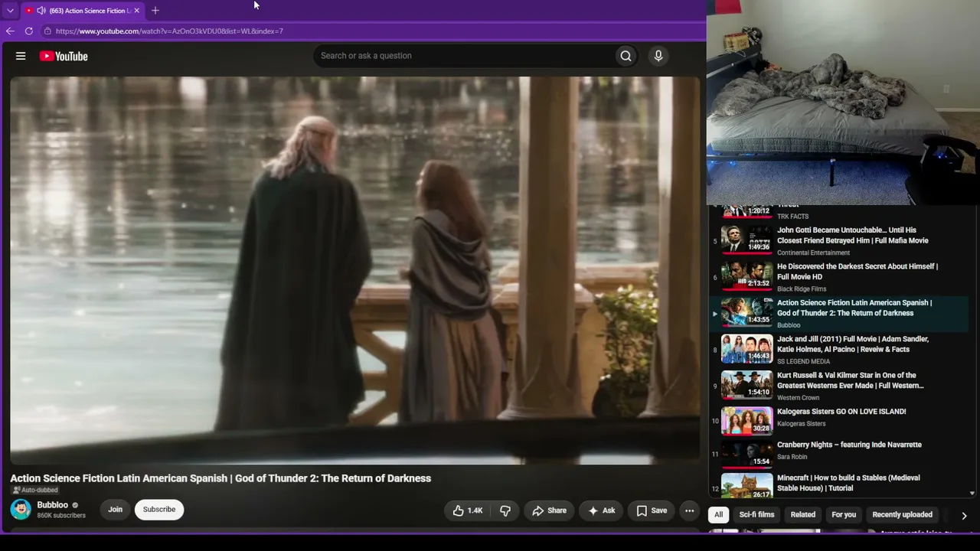Viewport: 980px width, 551px height.
Task: Switch to the YouTube browser tab
Action: (81, 11)
